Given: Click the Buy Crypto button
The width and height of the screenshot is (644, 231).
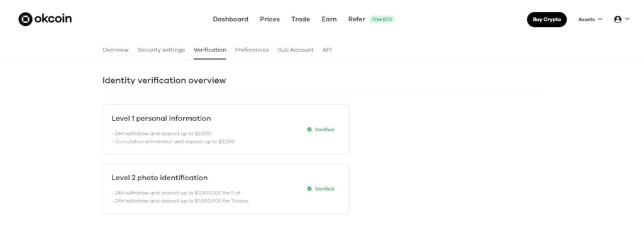Looking at the screenshot, I should 547,19.
